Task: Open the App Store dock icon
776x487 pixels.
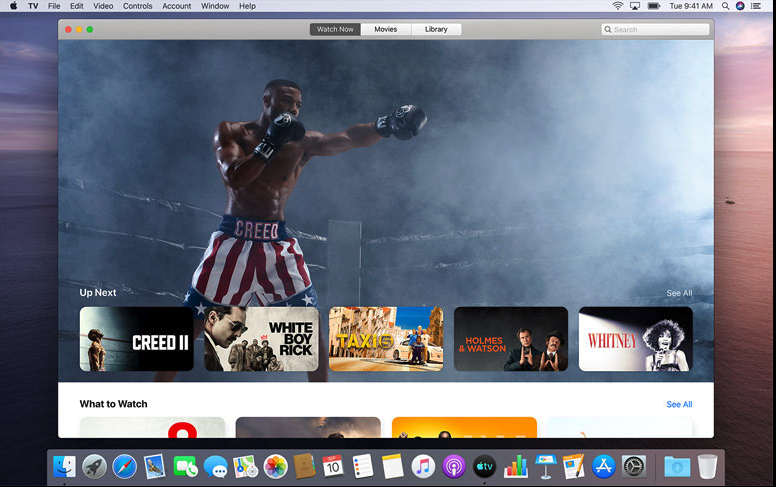Action: [603, 466]
